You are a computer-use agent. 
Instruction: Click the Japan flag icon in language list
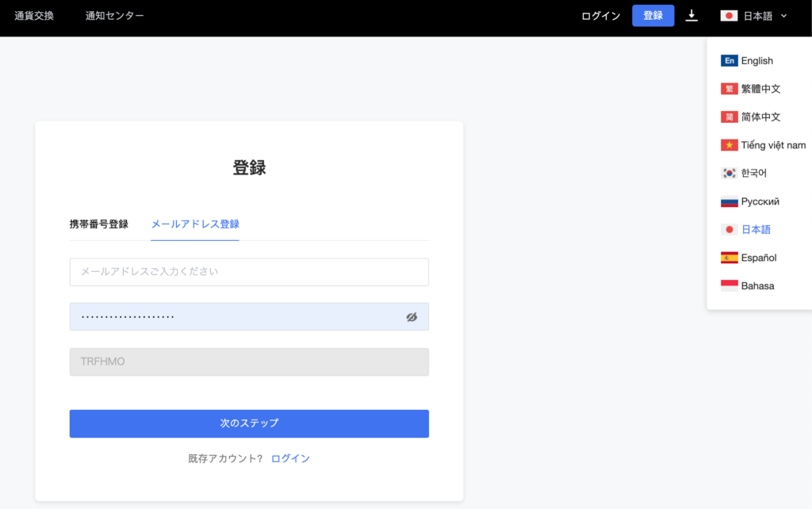click(730, 229)
